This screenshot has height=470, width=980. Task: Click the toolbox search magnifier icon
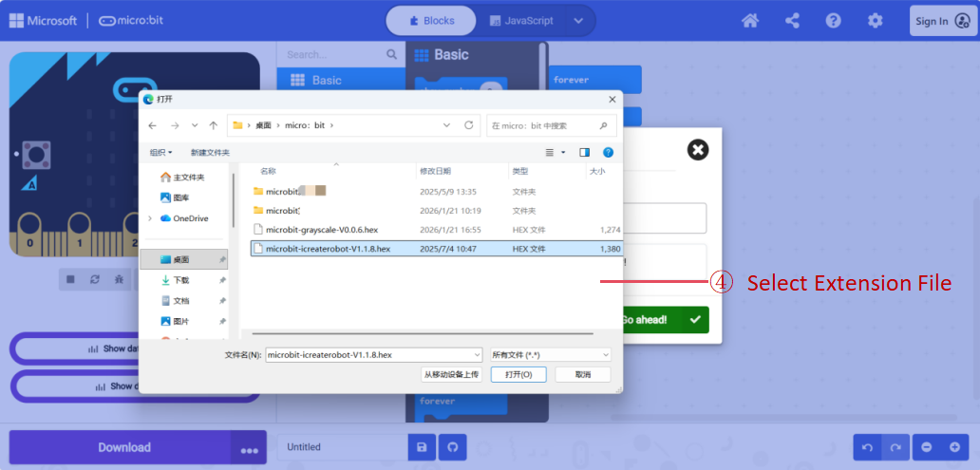tap(392, 54)
